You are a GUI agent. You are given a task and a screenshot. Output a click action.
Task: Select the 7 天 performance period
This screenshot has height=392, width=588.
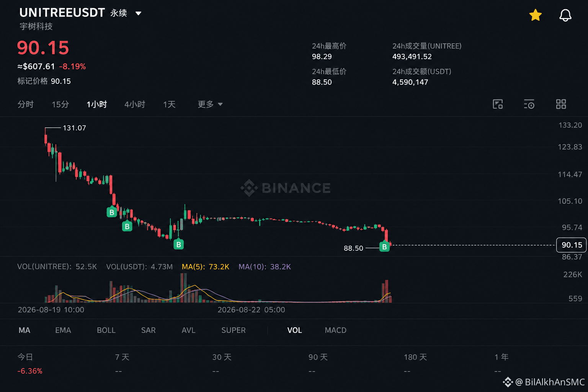(122, 357)
